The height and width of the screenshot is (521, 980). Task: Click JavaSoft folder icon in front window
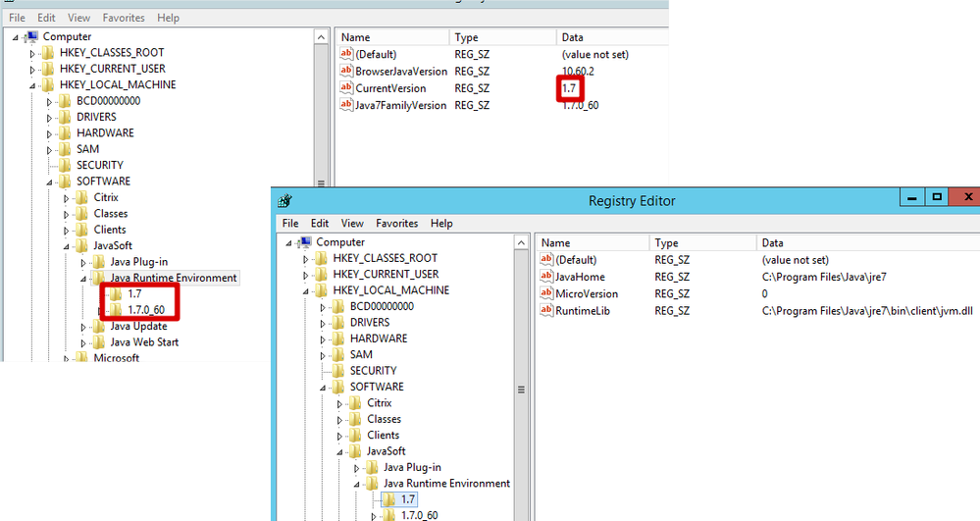click(356, 451)
